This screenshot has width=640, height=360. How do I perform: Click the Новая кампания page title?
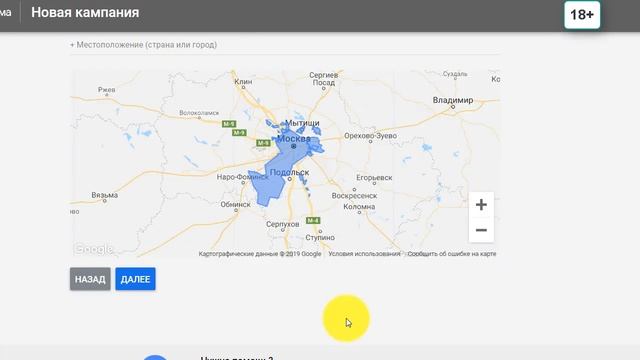click(85, 12)
